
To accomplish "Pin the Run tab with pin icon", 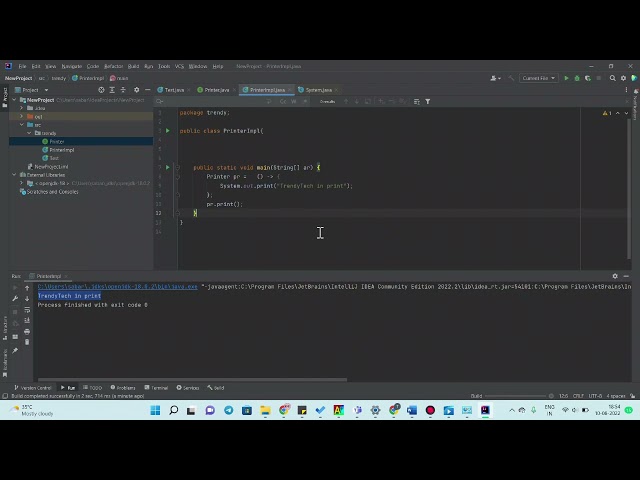I will click(x=15, y=351).
